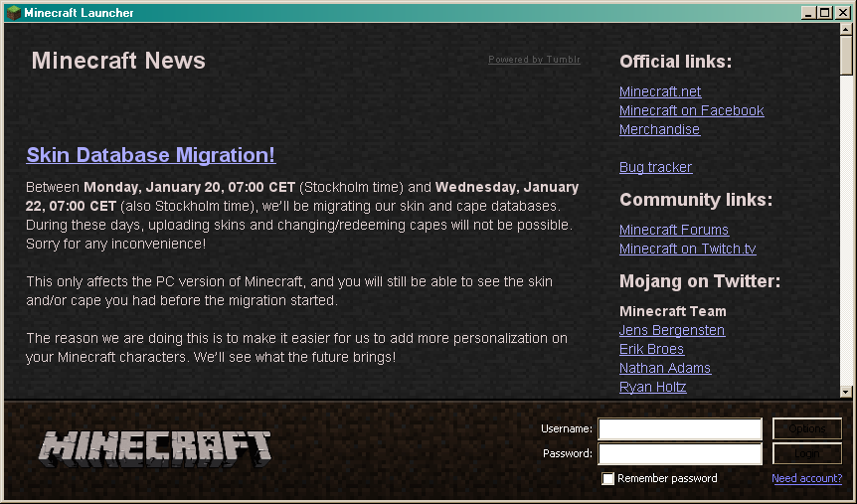
Task: Minimize the Minecraft Launcher window
Action: [x=808, y=13]
